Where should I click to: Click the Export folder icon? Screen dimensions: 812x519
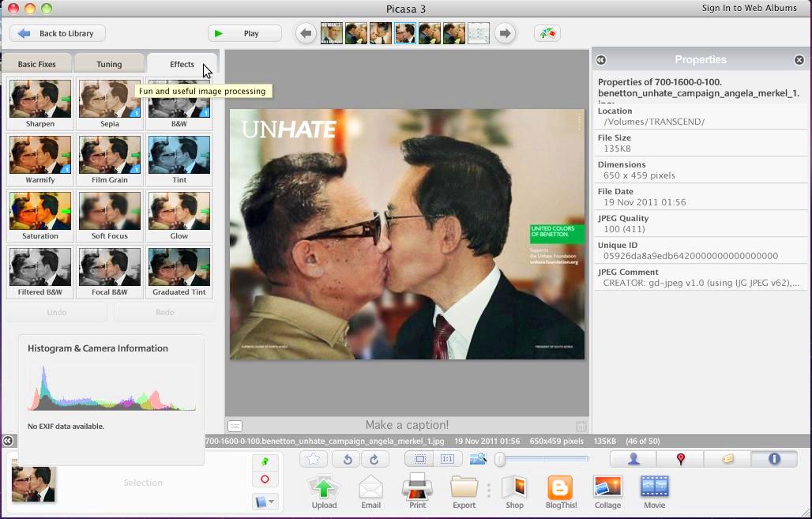(x=464, y=492)
